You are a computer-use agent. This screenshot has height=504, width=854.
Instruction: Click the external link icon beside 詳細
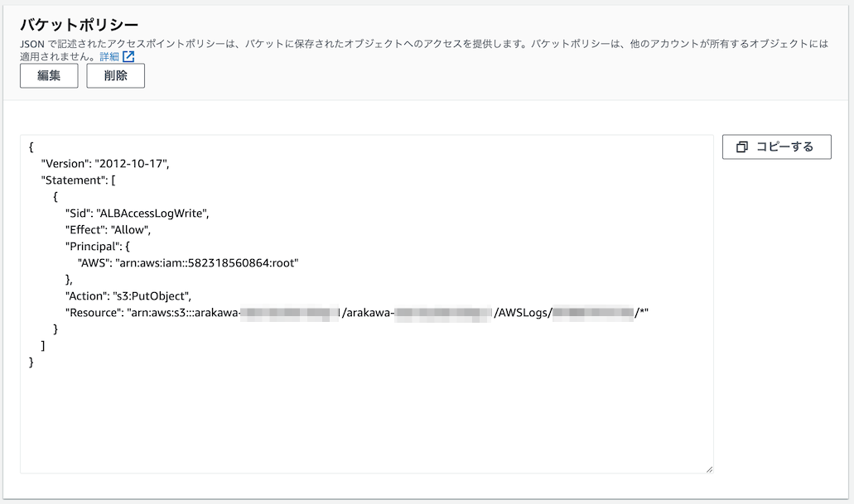coord(128,57)
